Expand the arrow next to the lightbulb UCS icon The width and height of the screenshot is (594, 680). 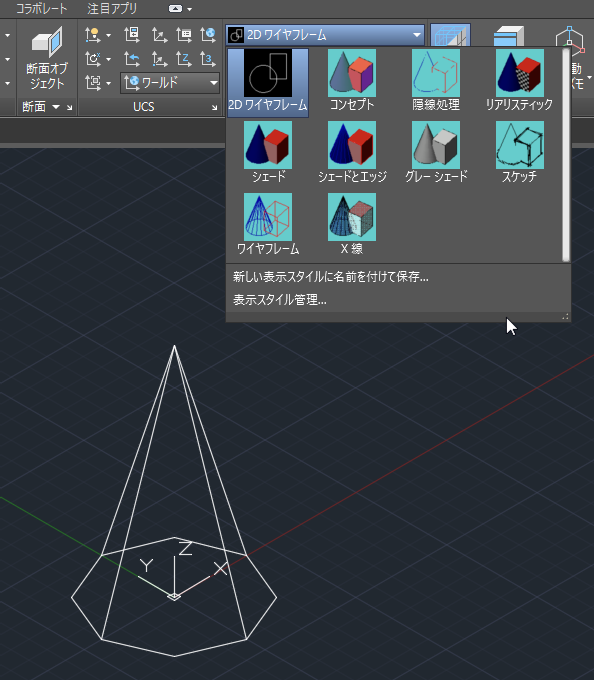[108, 35]
